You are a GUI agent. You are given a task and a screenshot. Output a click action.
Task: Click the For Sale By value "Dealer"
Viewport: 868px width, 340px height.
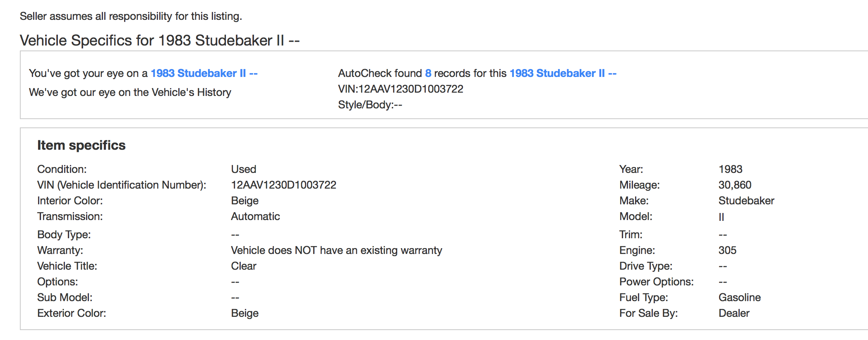coord(734,313)
